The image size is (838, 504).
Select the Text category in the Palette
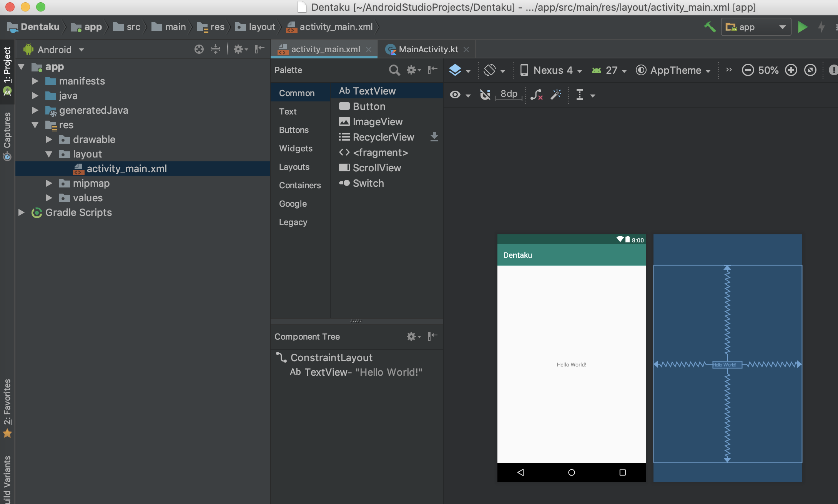[288, 111]
